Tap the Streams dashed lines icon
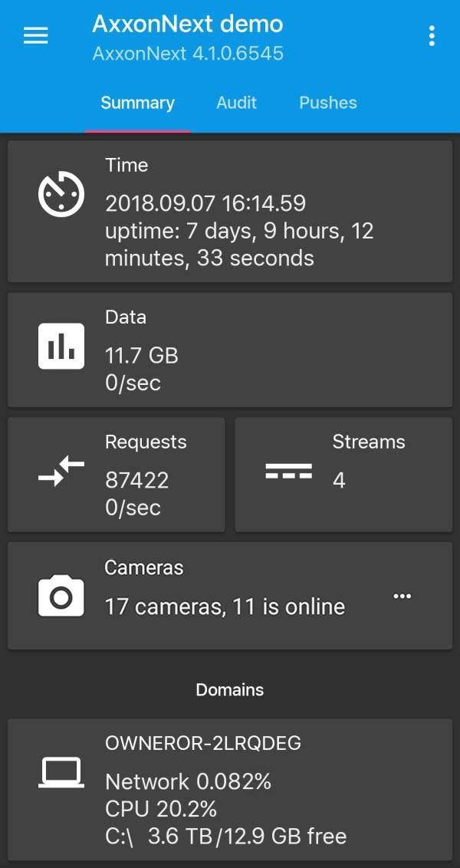Screen dimensions: 460x868 [x=288, y=471]
